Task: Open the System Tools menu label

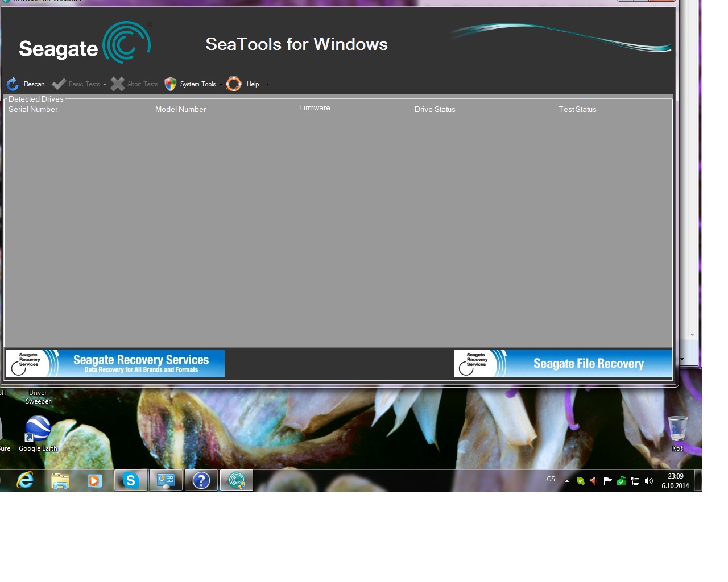Action: coord(198,84)
